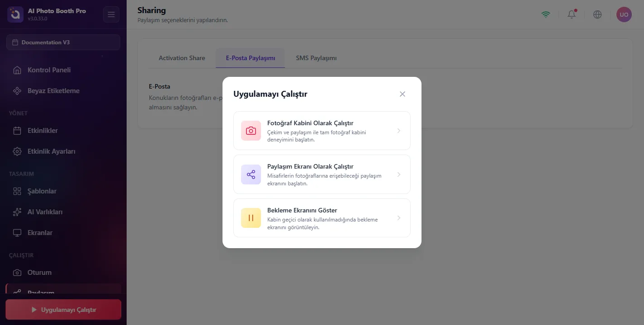The image size is (644, 325).
Task: Open the Documentation V3 event selector
Action: point(63,42)
